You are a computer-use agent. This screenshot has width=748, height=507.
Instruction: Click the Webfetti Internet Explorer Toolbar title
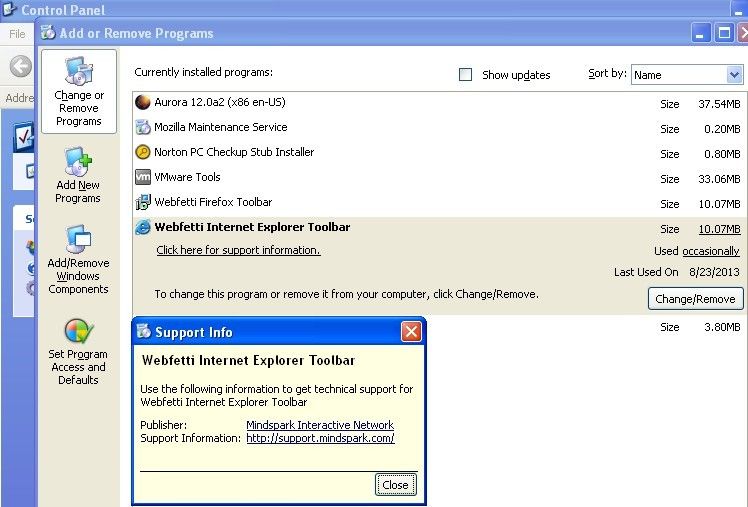tap(252, 227)
